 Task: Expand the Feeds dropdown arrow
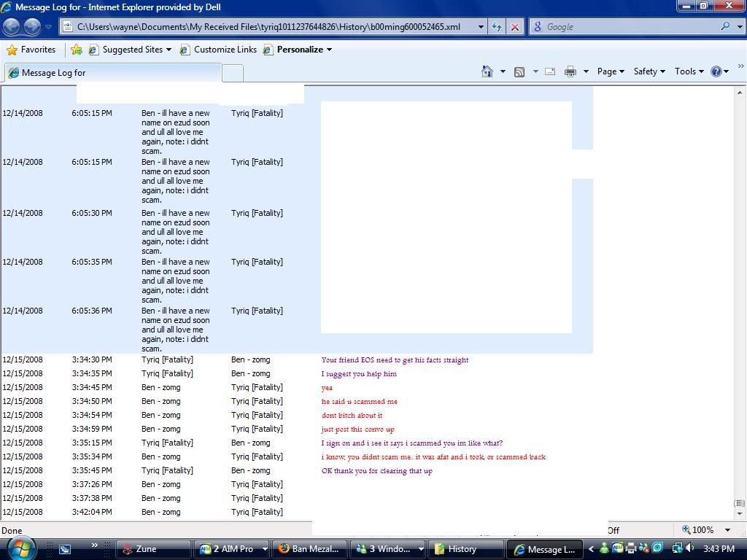535,71
